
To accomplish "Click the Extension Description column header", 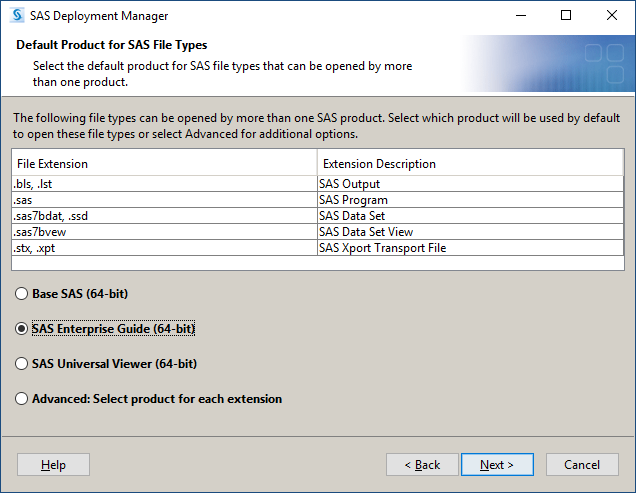I will click(470, 163).
